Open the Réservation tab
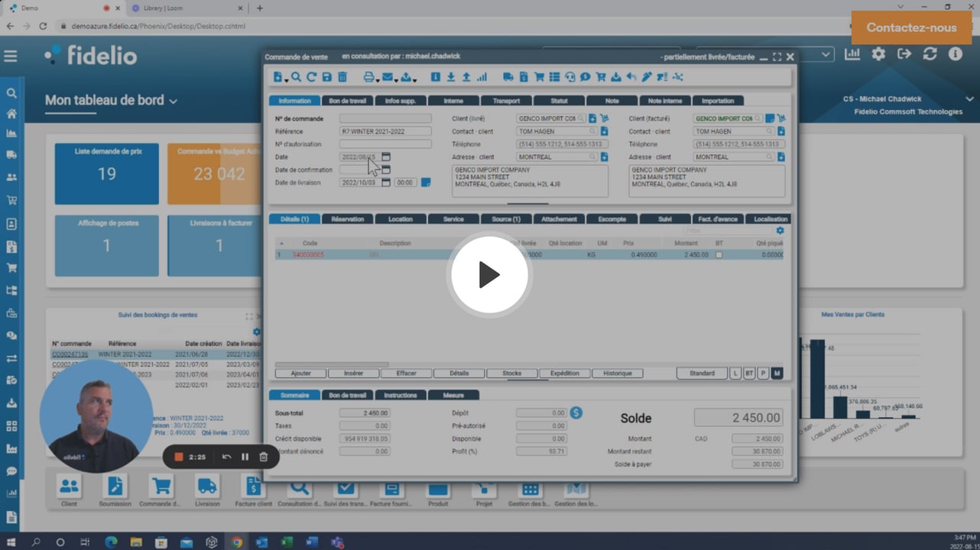The height and width of the screenshot is (550, 980). tap(348, 219)
